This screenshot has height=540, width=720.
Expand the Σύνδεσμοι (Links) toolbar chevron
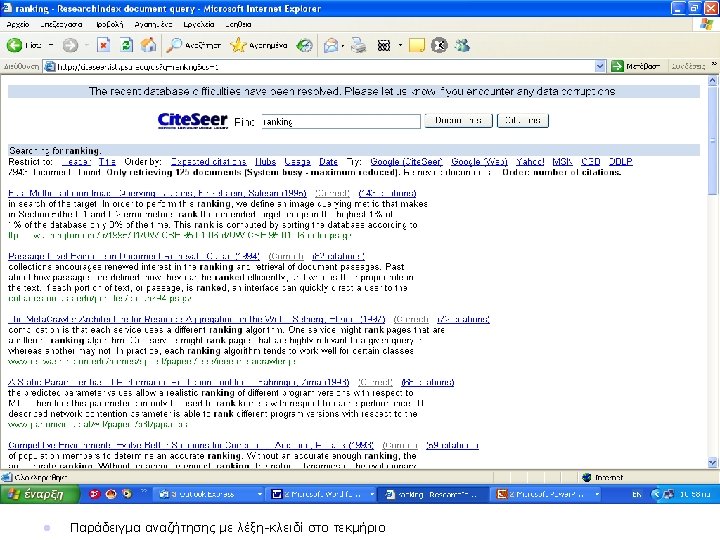(714, 64)
